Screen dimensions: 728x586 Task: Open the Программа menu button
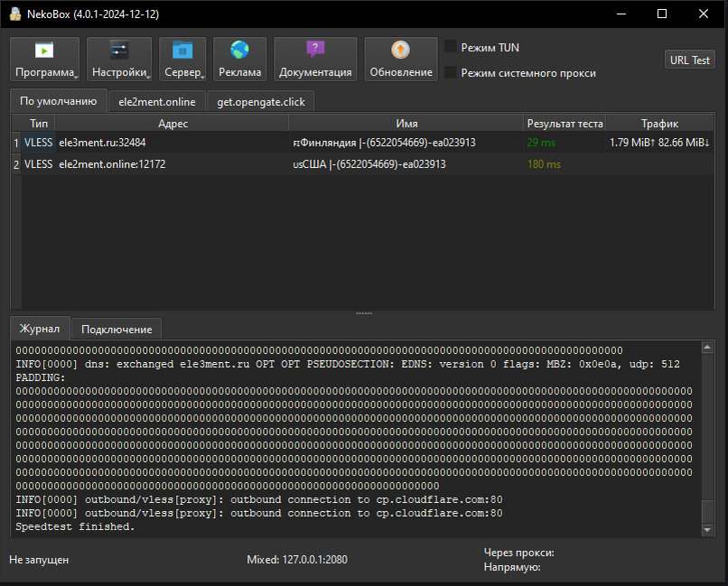pyautogui.click(x=44, y=60)
